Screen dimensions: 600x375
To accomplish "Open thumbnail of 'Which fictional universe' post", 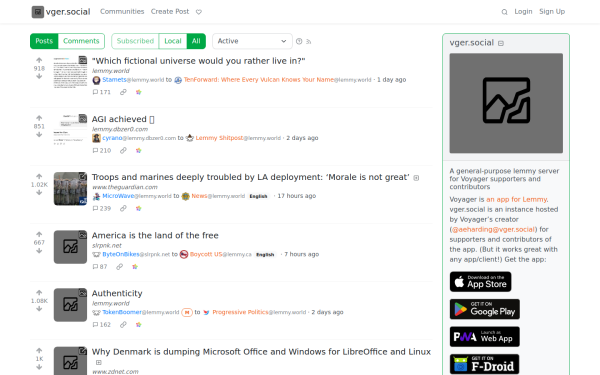I will pos(70,72).
